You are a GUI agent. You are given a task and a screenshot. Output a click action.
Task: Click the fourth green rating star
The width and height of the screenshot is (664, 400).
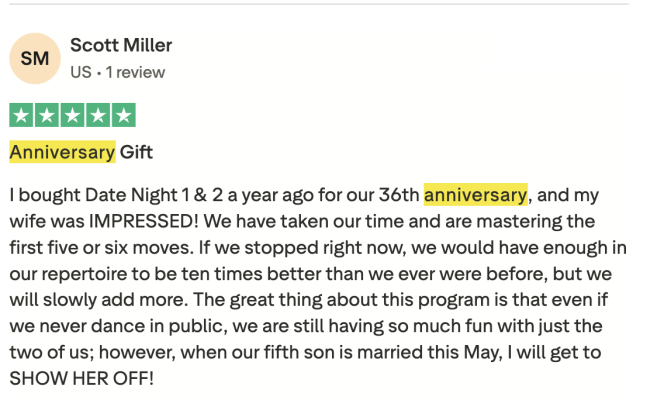click(98, 115)
